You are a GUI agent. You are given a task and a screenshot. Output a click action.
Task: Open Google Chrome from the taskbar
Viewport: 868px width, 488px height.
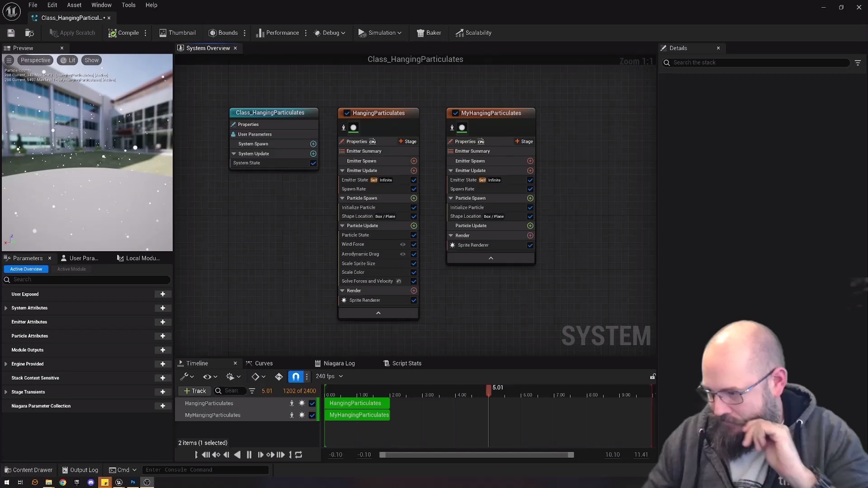point(63,482)
